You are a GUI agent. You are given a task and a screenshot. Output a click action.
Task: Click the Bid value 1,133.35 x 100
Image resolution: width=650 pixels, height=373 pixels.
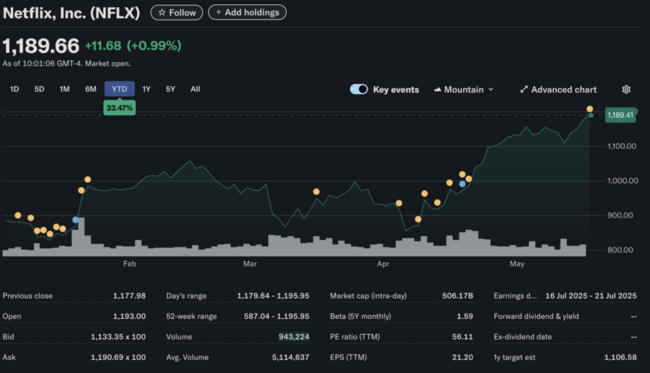click(x=118, y=337)
